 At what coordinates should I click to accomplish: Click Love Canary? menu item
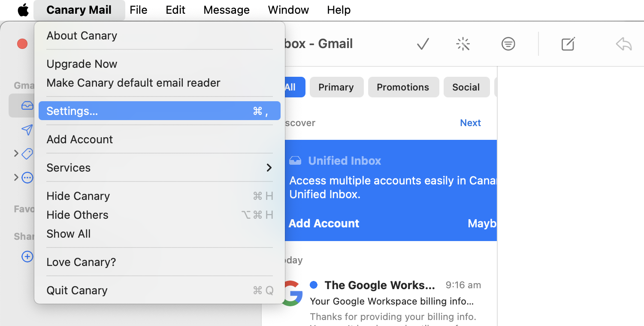pos(160,262)
